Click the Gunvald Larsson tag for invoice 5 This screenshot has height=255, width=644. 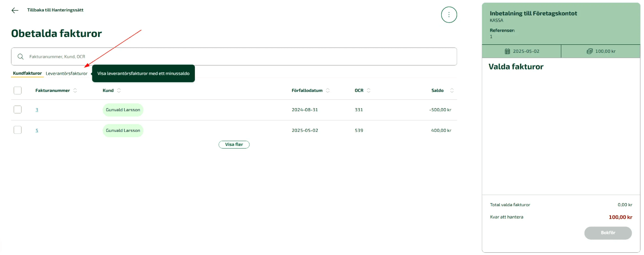pos(123,131)
